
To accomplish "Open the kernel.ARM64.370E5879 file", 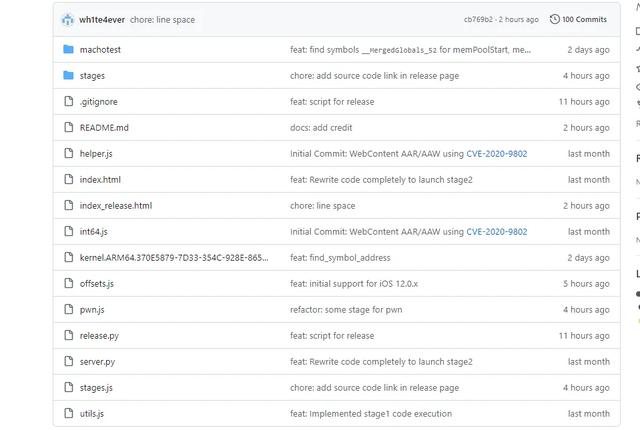I will [174, 258].
